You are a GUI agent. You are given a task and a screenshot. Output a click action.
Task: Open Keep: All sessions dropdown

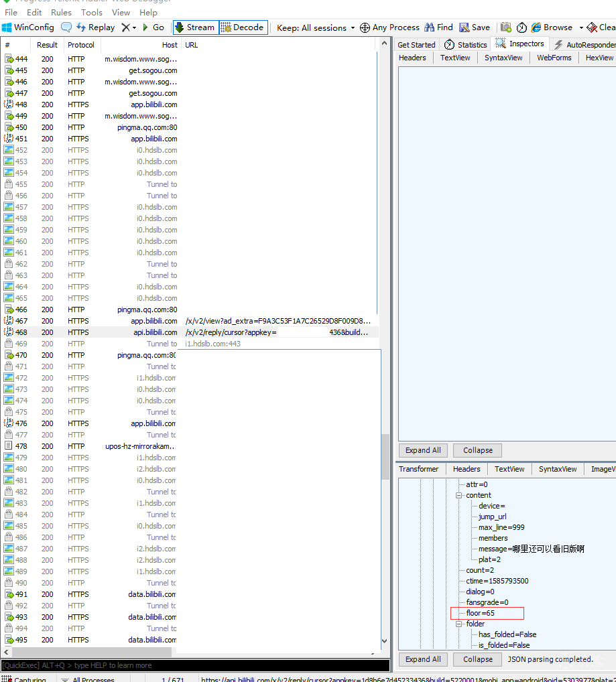click(x=316, y=28)
